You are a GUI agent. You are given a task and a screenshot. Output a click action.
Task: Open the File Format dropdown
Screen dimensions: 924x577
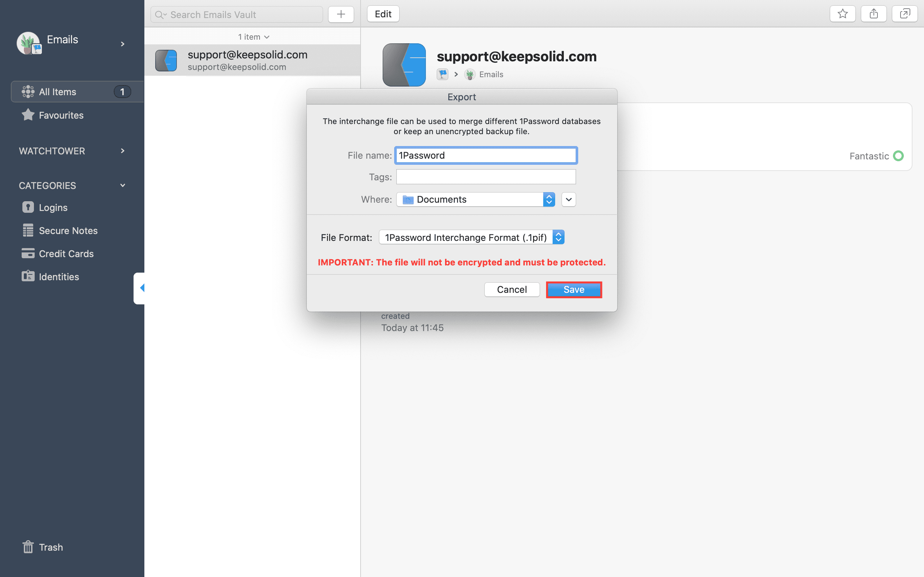[x=471, y=237]
